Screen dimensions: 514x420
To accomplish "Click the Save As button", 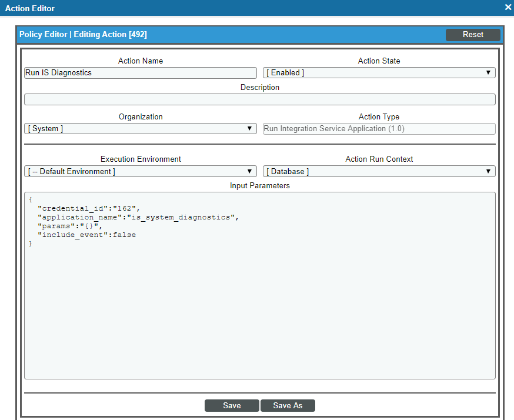I will (288, 406).
